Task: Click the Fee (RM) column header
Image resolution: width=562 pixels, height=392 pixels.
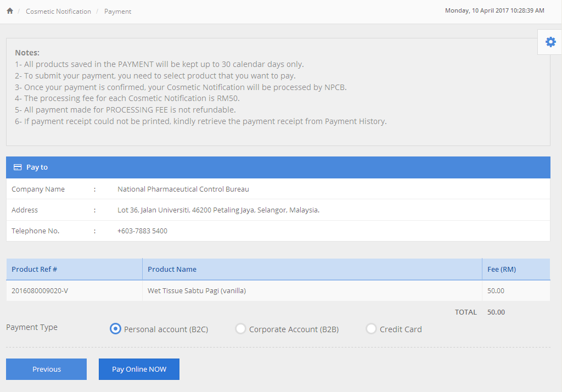Action: 501,269
